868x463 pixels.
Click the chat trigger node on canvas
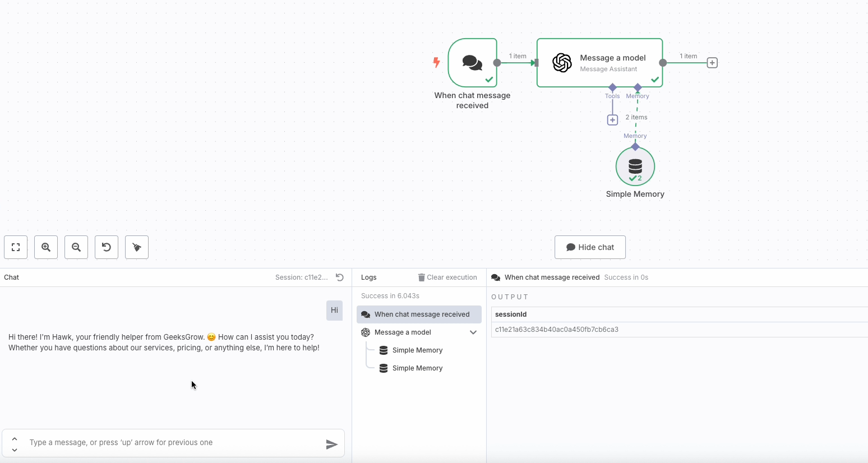(x=472, y=63)
